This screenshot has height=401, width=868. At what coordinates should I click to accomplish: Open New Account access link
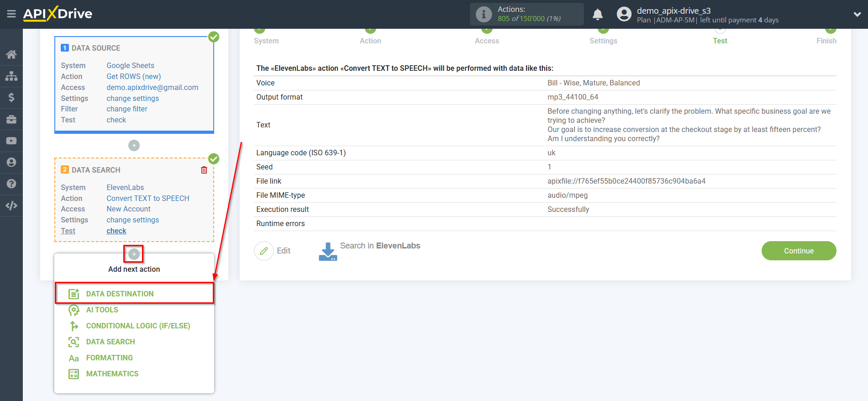pos(128,209)
